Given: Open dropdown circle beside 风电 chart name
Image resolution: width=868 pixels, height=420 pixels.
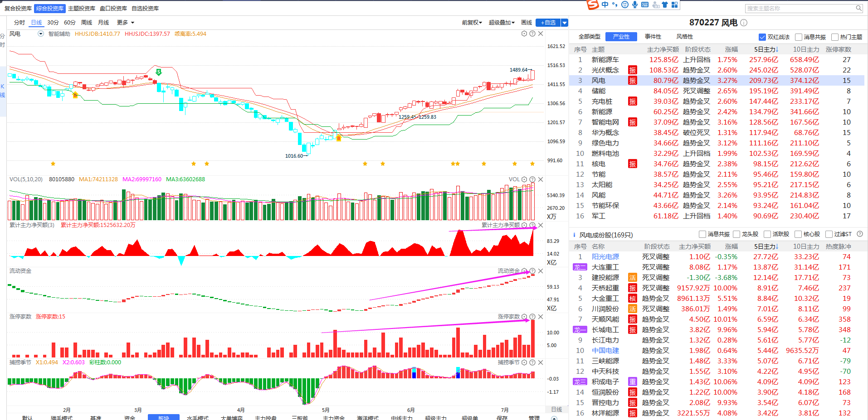Looking at the screenshot, I should point(41,34).
